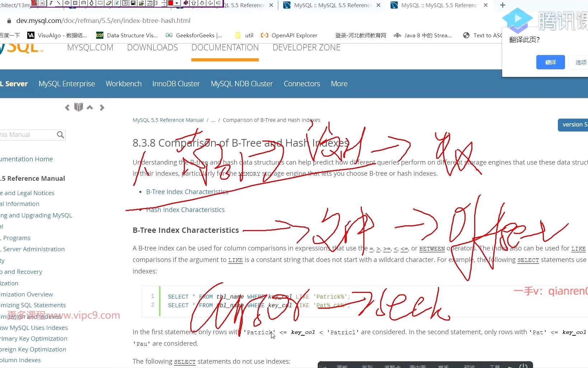Open DOCUMENTATION top navigation
The height and width of the screenshot is (368, 588).
225,47
